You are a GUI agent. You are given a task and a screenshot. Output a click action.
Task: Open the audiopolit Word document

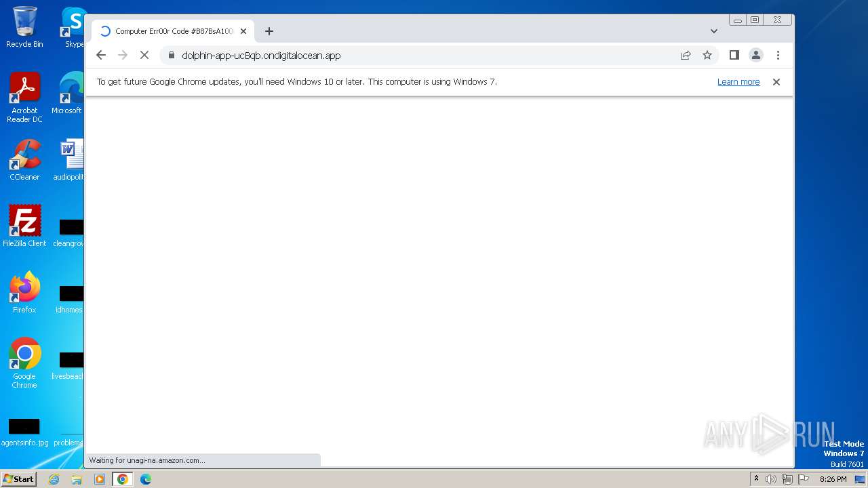tap(69, 160)
